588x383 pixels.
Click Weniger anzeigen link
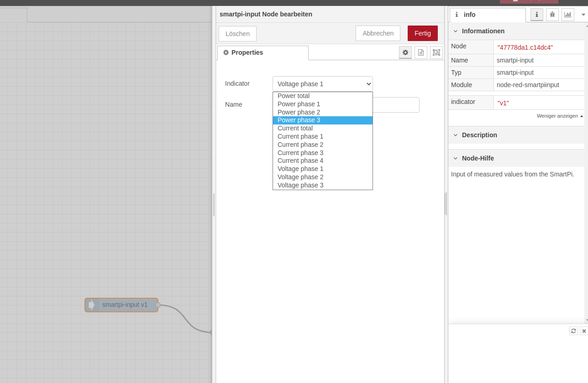coord(560,116)
